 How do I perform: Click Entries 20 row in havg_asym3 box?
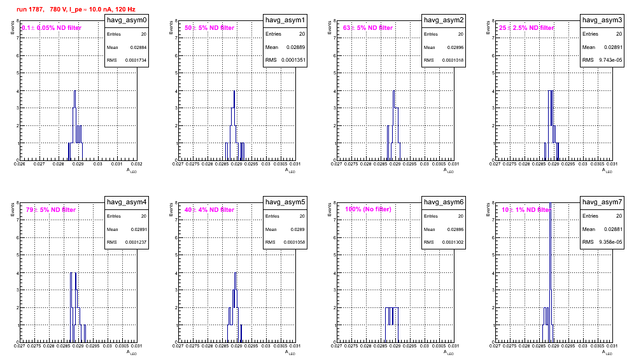[602, 34]
